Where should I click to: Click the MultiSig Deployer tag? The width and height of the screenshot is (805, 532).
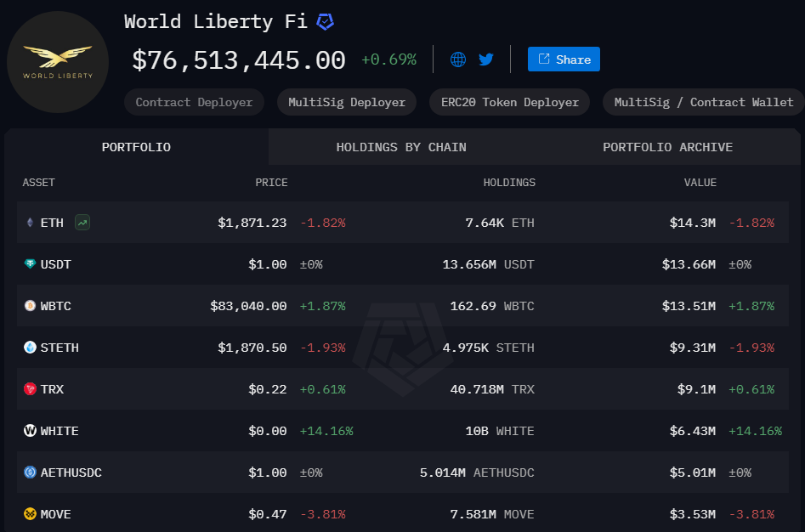347,102
